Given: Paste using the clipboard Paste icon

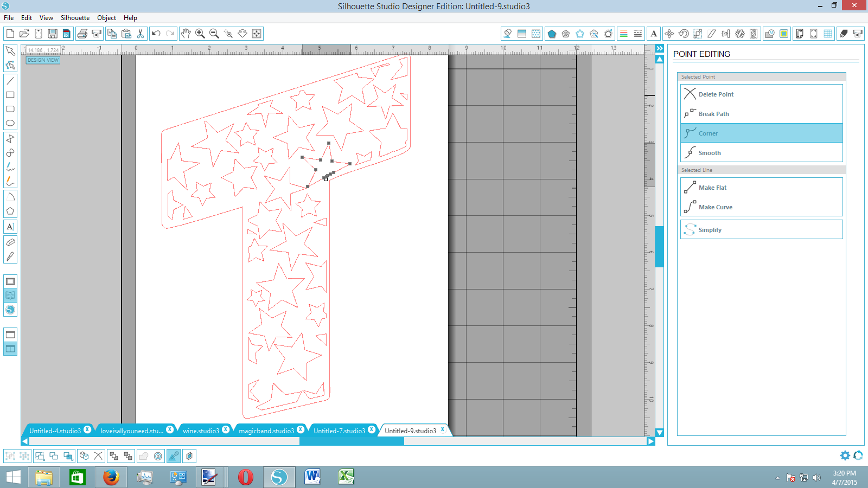Looking at the screenshot, I should [126, 34].
